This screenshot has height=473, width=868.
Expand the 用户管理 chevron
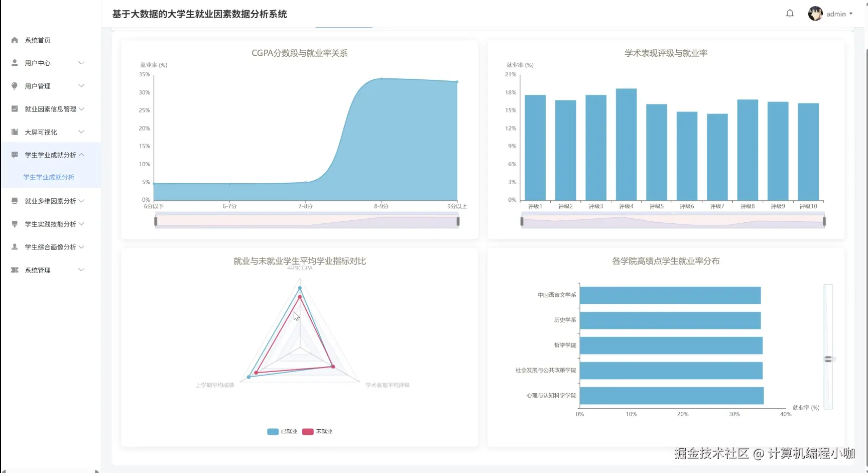81,86
